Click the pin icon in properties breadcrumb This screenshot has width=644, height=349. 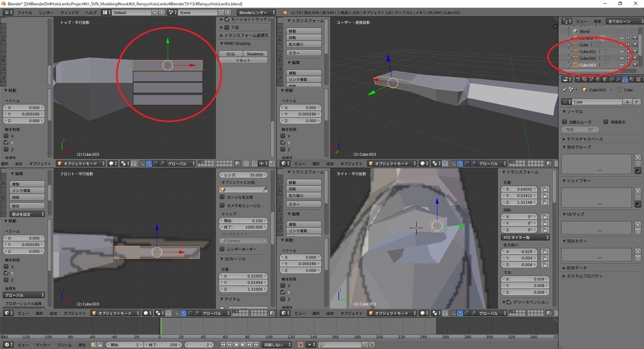(x=564, y=89)
